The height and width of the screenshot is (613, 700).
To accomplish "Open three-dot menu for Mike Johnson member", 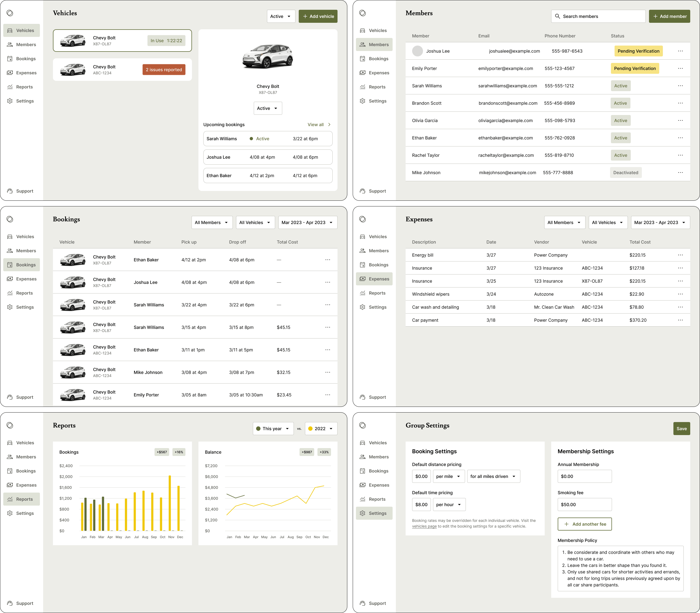I will (x=680, y=173).
